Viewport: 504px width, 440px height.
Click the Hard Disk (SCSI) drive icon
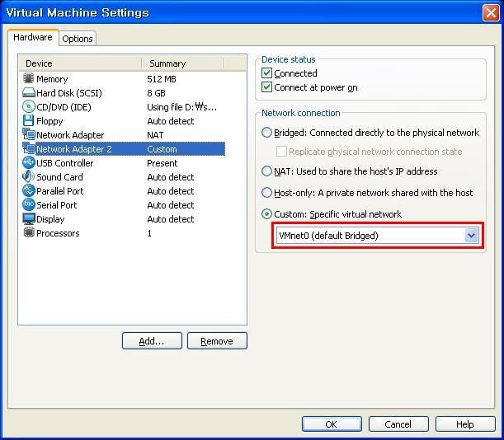coord(29,93)
